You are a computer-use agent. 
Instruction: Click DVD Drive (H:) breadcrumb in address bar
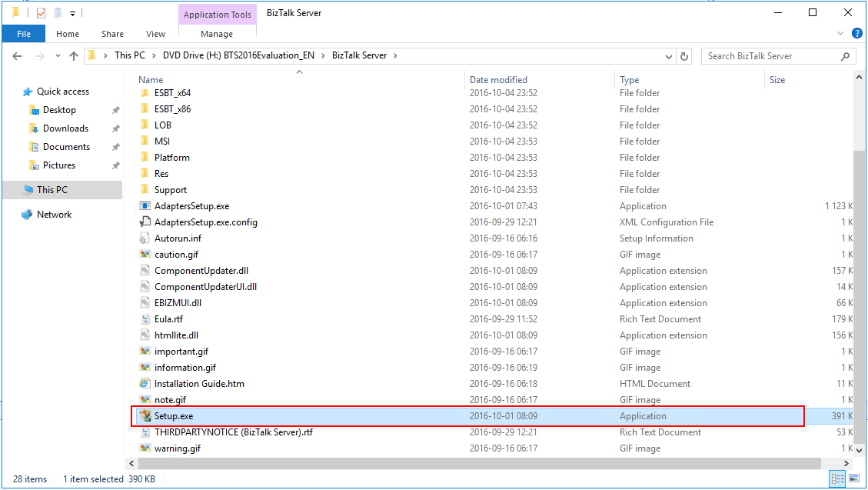(x=238, y=55)
